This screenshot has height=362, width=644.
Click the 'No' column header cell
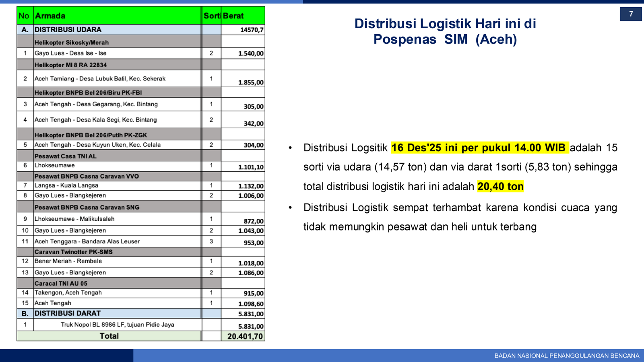pyautogui.click(x=24, y=16)
